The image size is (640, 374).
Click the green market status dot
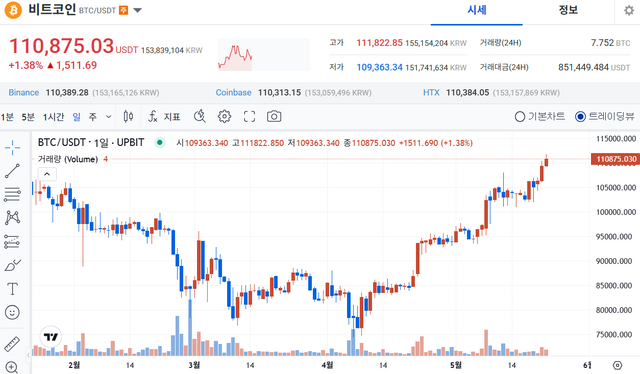(x=160, y=142)
